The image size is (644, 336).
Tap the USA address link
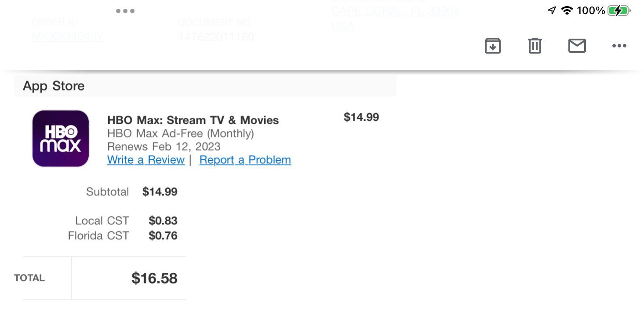(x=342, y=26)
